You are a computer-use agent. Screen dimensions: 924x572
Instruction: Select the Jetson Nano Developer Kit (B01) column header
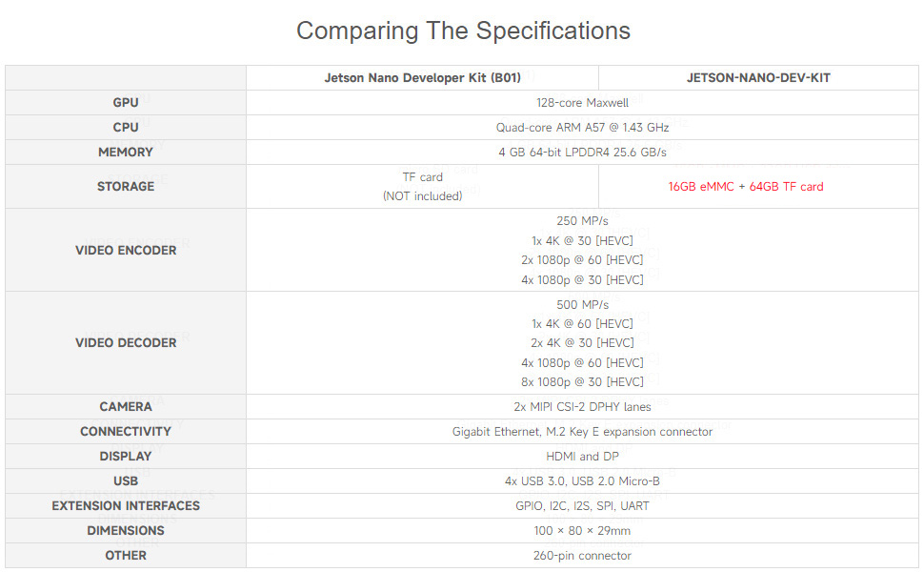pos(423,78)
